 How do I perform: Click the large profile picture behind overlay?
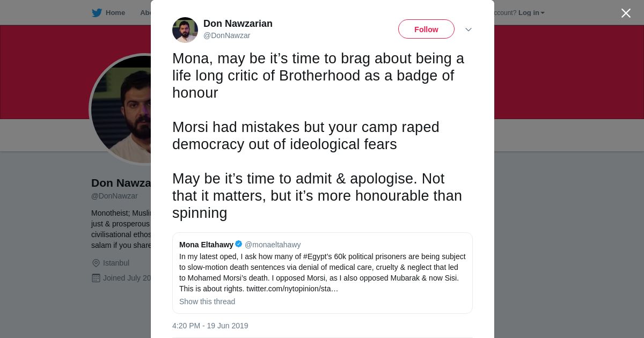click(x=121, y=113)
